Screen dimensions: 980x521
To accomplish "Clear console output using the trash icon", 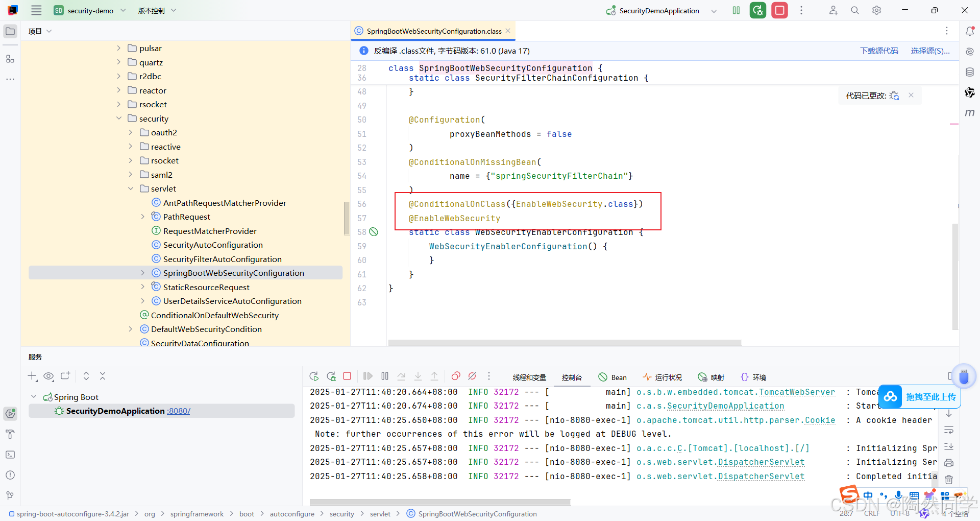I will tap(949, 479).
